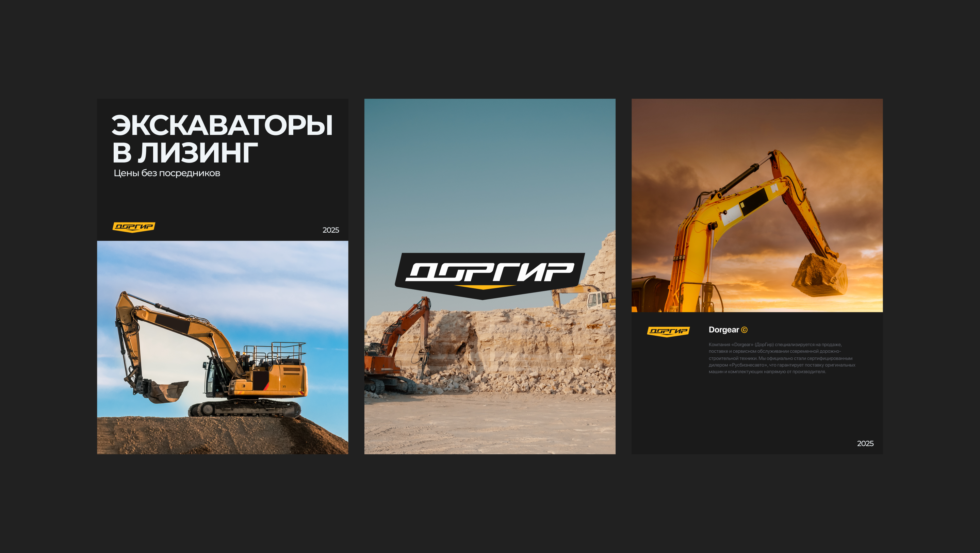Click the sandy ground of quarry poster

tap(490, 426)
